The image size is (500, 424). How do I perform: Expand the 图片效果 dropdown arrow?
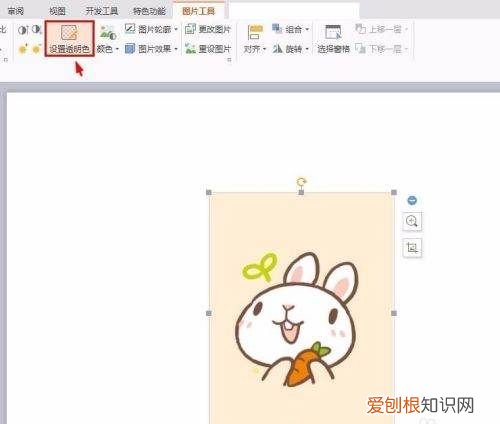coord(176,49)
